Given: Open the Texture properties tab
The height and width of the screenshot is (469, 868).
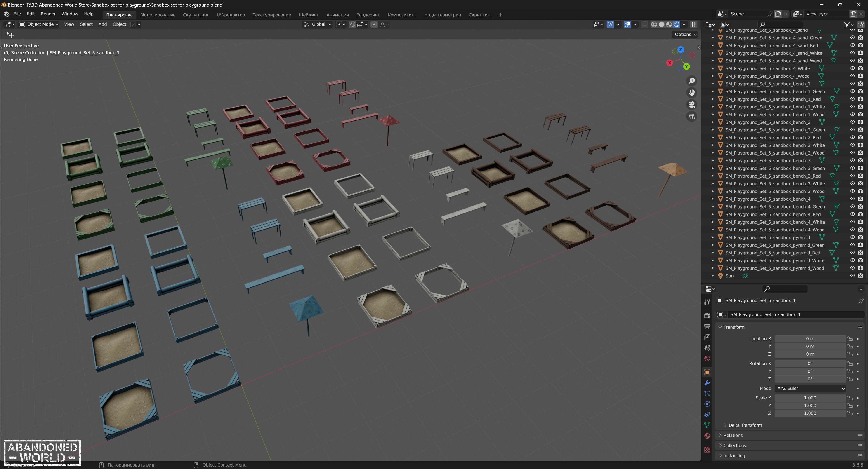Looking at the screenshot, I should pos(707,450).
